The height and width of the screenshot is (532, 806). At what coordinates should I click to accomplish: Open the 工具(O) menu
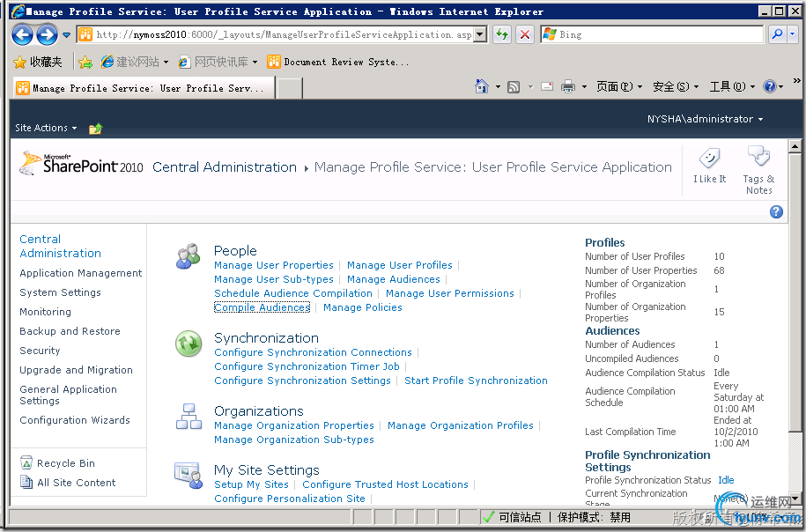(732, 86)
